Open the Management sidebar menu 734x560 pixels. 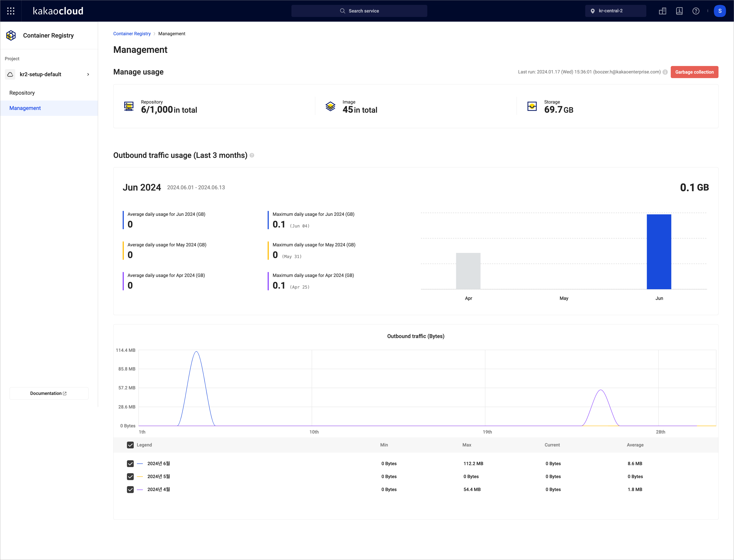pos(49,108)
